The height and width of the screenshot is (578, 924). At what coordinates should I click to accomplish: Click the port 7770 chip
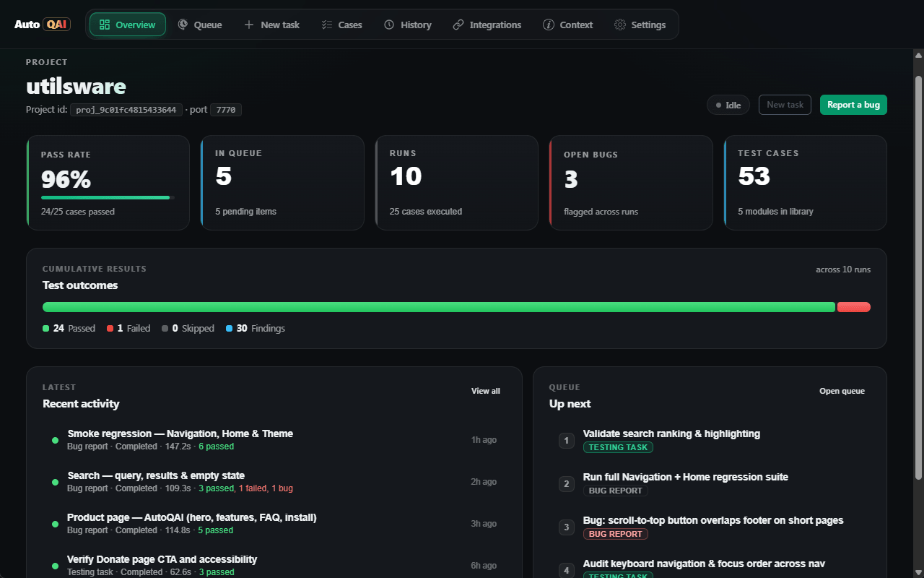click(x=226, y=110)
